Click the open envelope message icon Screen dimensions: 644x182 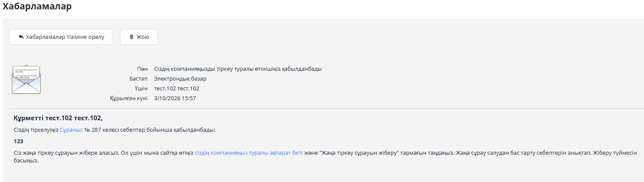pyautogui.click(x=26, y=80)
